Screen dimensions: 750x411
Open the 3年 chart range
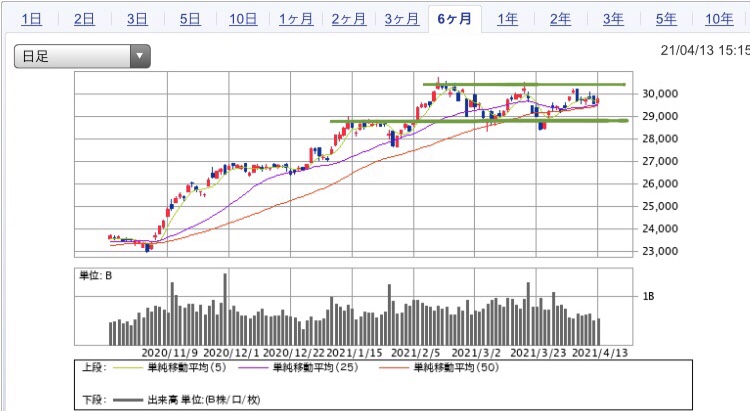[613, 19]
